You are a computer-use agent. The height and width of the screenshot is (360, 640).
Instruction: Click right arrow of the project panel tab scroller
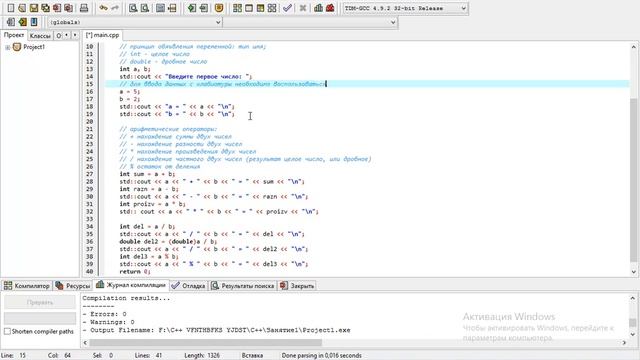pyautogui.click(x=75, y=35)
